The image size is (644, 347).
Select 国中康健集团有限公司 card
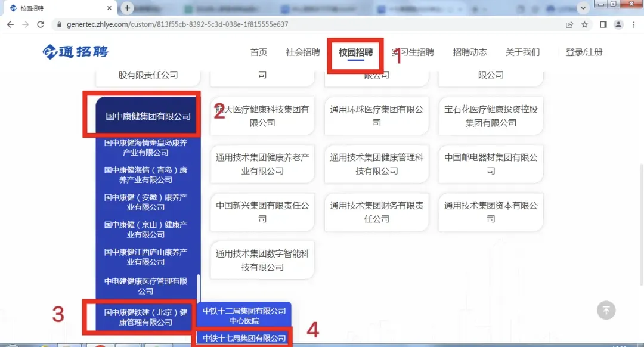pyautogui.click(x=148, y=116)
